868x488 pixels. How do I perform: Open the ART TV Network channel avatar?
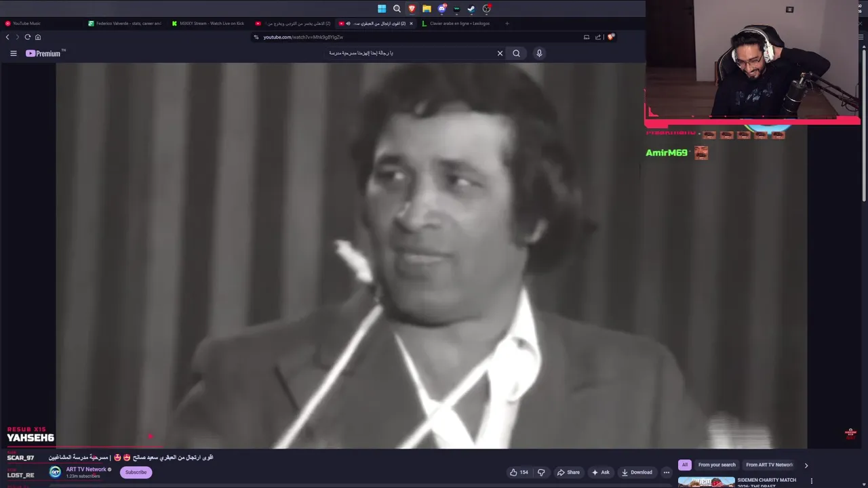[55, 472]
